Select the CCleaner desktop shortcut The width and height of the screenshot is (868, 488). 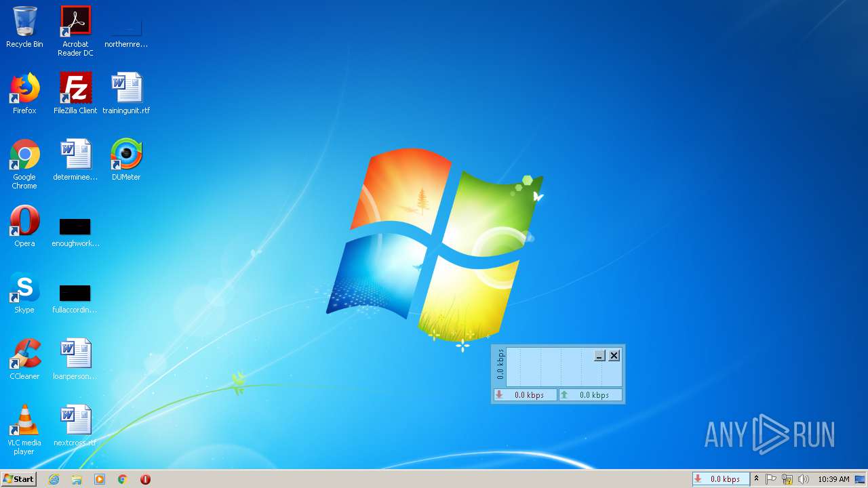pos(24,360)
